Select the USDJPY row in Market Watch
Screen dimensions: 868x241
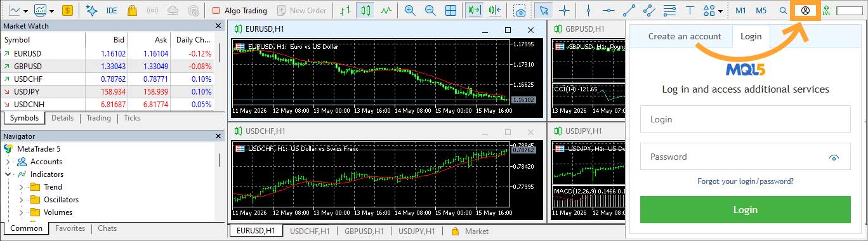(108, 92)
